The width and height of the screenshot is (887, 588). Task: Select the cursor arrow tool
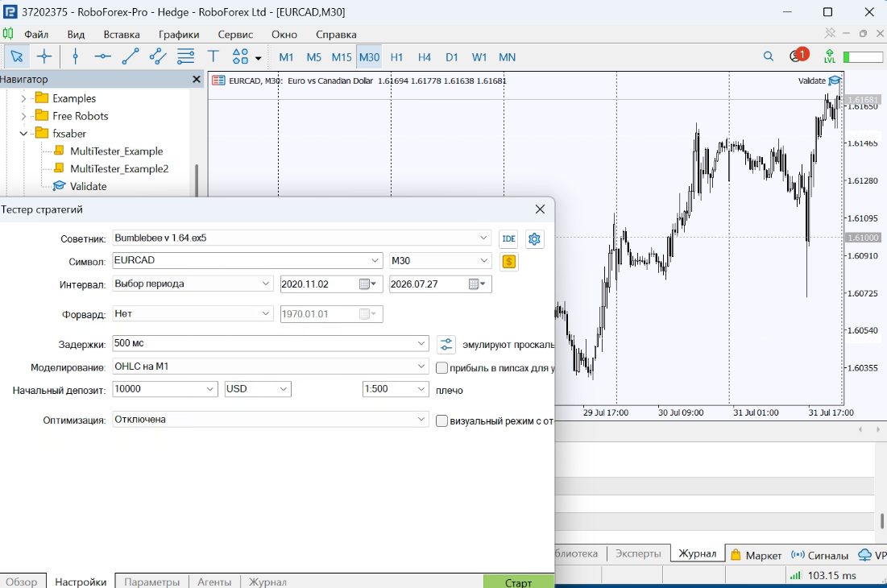tap(16, 56)
